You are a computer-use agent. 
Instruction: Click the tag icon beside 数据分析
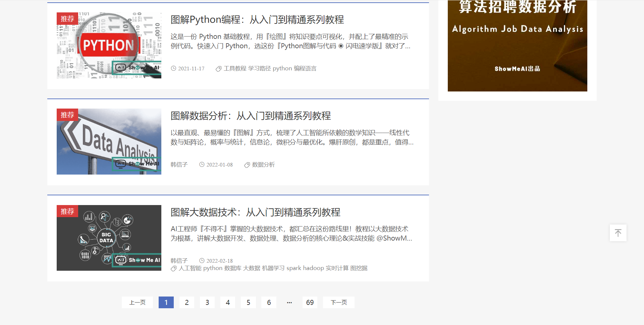(x=247, y=165)
